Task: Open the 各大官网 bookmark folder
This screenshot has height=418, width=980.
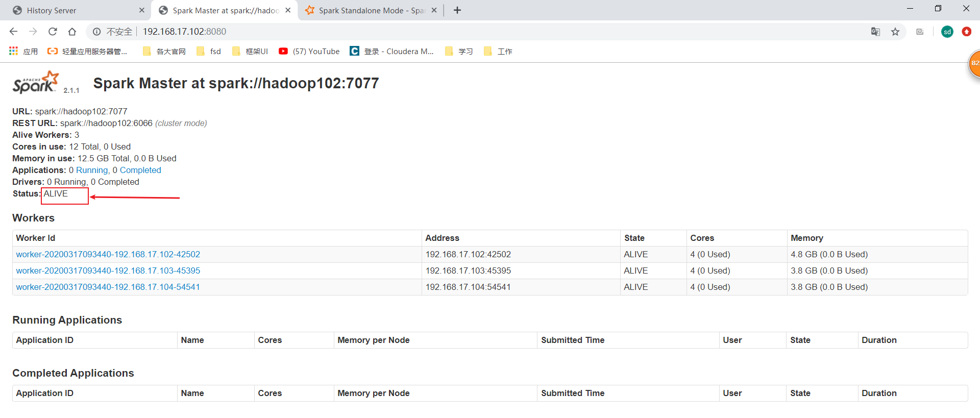Action: click(164, 51)
